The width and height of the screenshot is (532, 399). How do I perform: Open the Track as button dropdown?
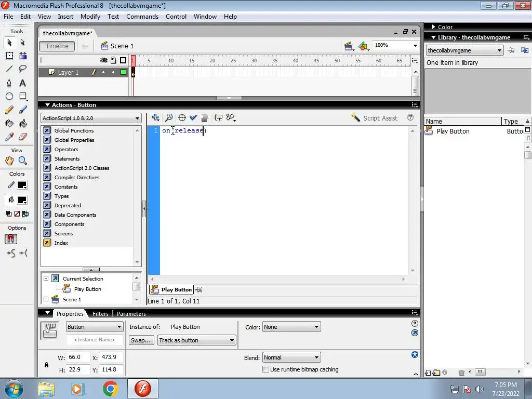coord(196,340)
